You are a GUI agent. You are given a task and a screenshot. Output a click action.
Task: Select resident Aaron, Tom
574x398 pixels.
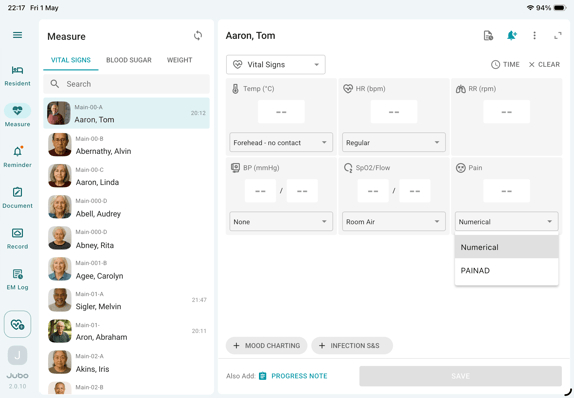[126, 113]
